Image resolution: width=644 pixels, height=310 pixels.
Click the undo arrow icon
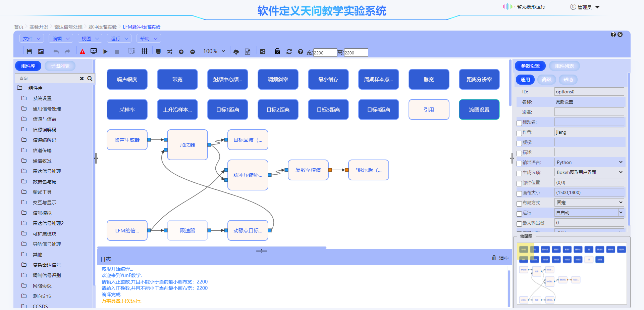(x=56, y=51)
